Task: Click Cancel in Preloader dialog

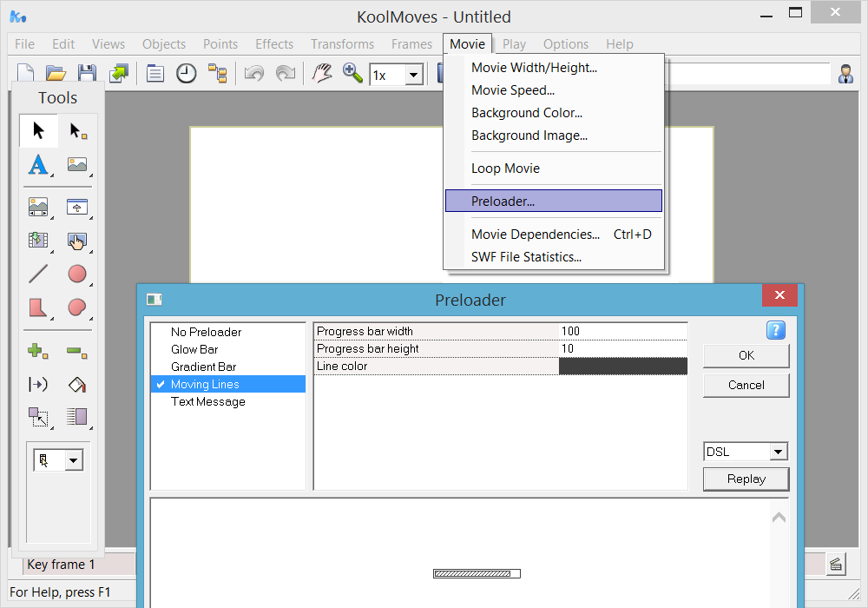Action: 746,386
